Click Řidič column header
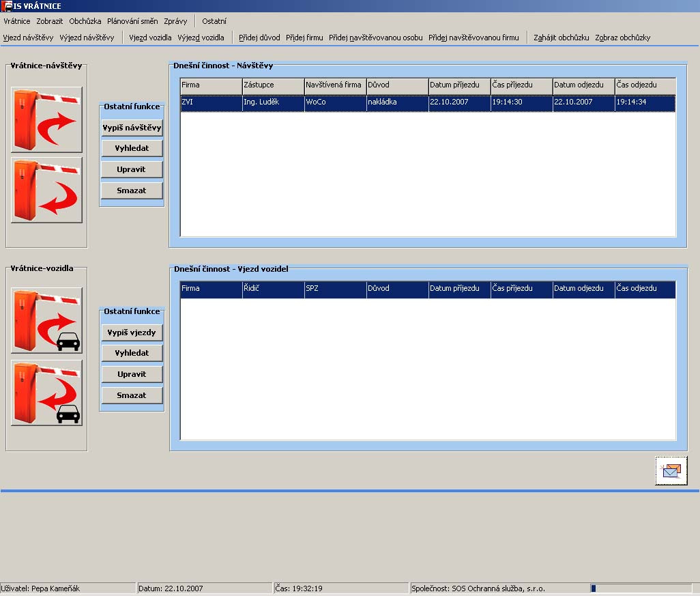The height and width of the screenshot is (596, 700). coord(273,289)
